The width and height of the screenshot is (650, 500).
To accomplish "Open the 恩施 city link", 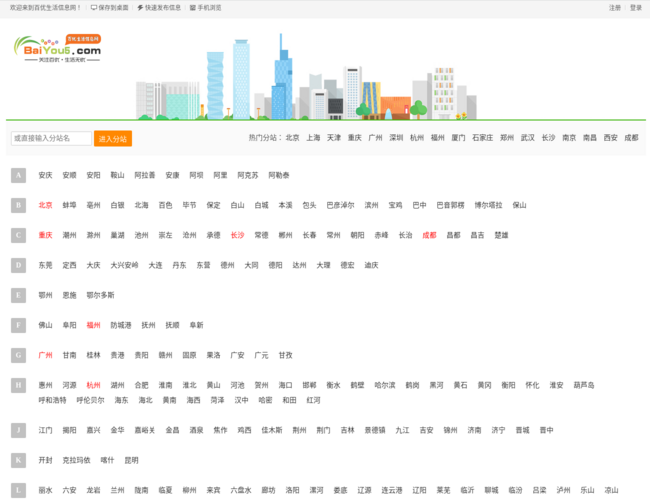I will 69,295.
